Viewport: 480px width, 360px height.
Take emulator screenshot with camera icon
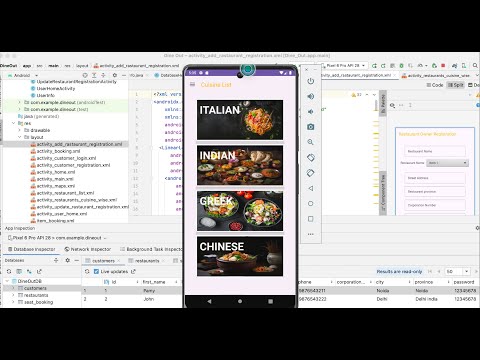(x=311, y=127)
